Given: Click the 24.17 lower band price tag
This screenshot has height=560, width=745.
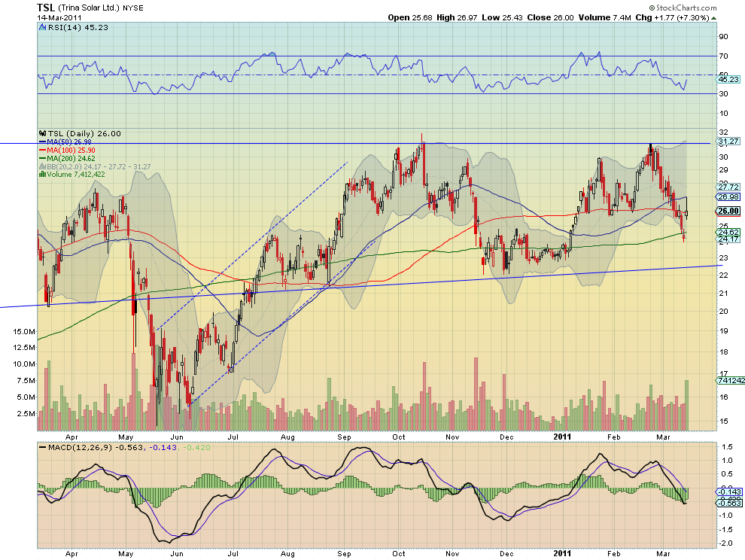Looking at the screenshot, I should tap(728, 239).
